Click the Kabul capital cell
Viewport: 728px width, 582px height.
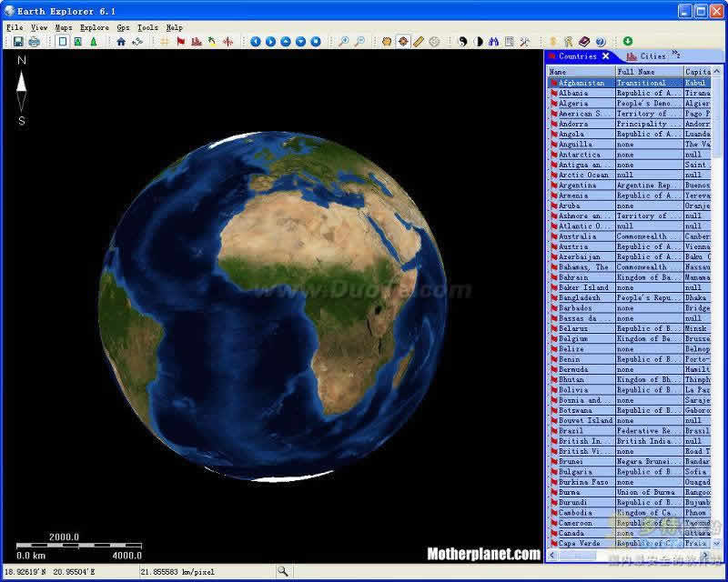697,83
